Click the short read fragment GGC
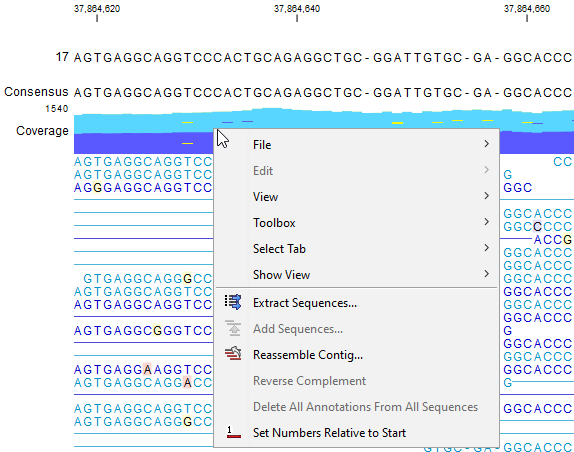Viewport: 574px width, 452px height. click(518, 188)
